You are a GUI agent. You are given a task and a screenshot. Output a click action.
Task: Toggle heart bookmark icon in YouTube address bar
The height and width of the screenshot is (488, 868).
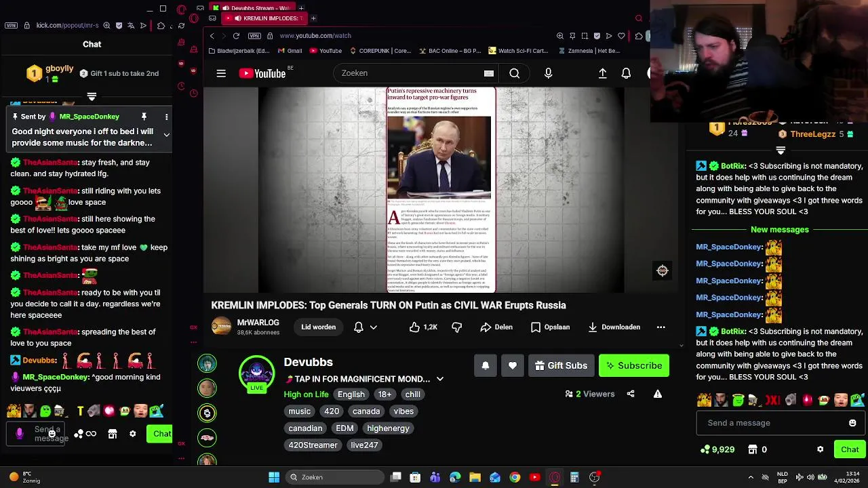620,36
